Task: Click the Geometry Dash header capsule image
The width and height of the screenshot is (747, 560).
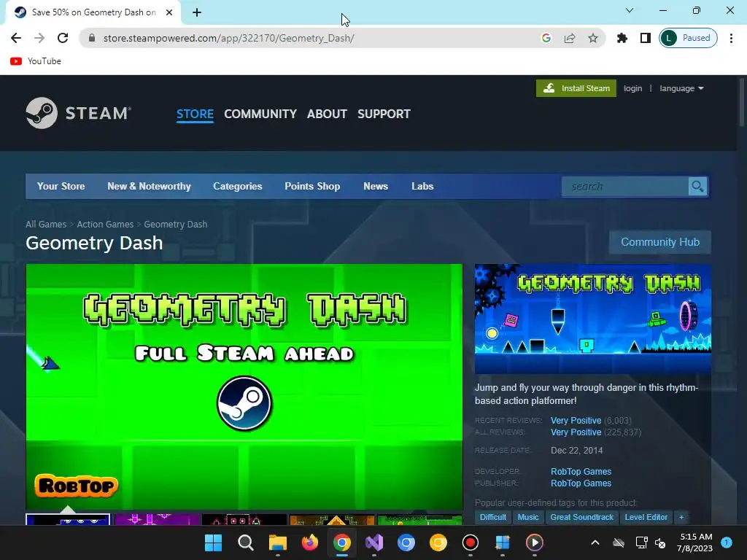Action: tap(592, 319)
